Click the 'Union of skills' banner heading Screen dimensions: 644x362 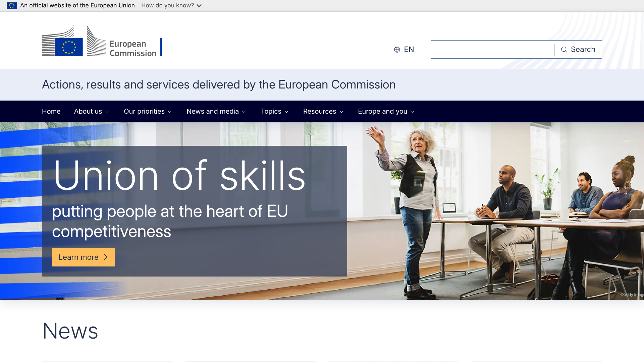point(179,176)
